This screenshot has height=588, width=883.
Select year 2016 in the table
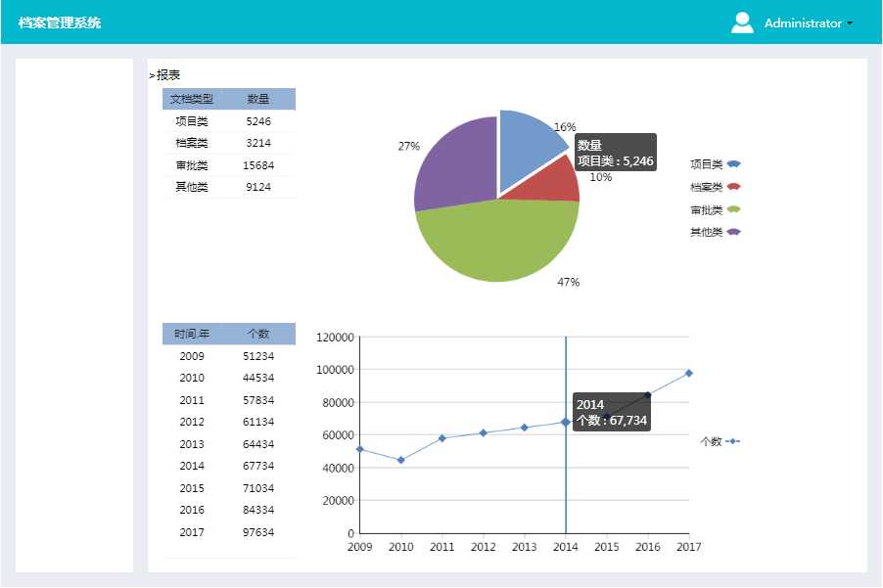pos(192,509)
